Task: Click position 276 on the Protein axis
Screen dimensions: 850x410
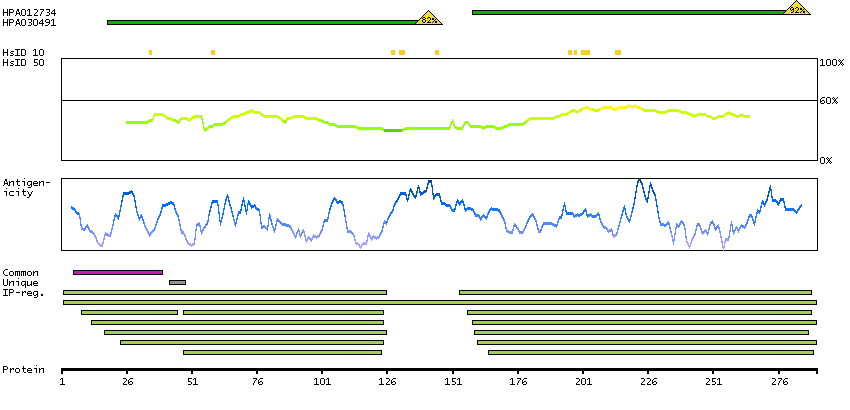Action: (778, 382)
